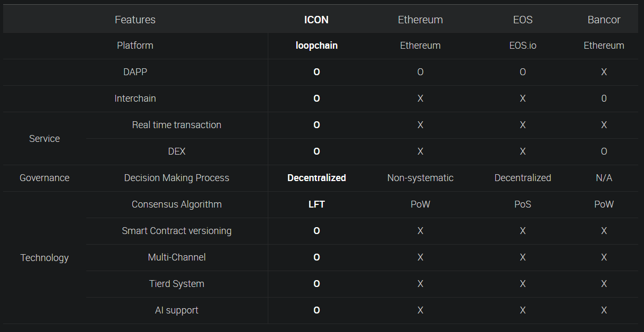Click the Governance category cell
Image resolution: width=644 pixels, height=332 pixels.
pyautogui.click(x=44, y=178)
